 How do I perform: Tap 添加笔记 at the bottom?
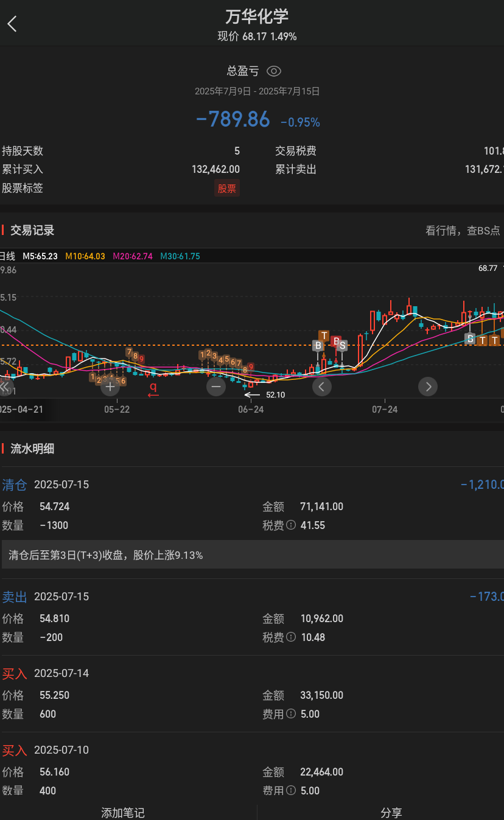click(x=123, y=813)
